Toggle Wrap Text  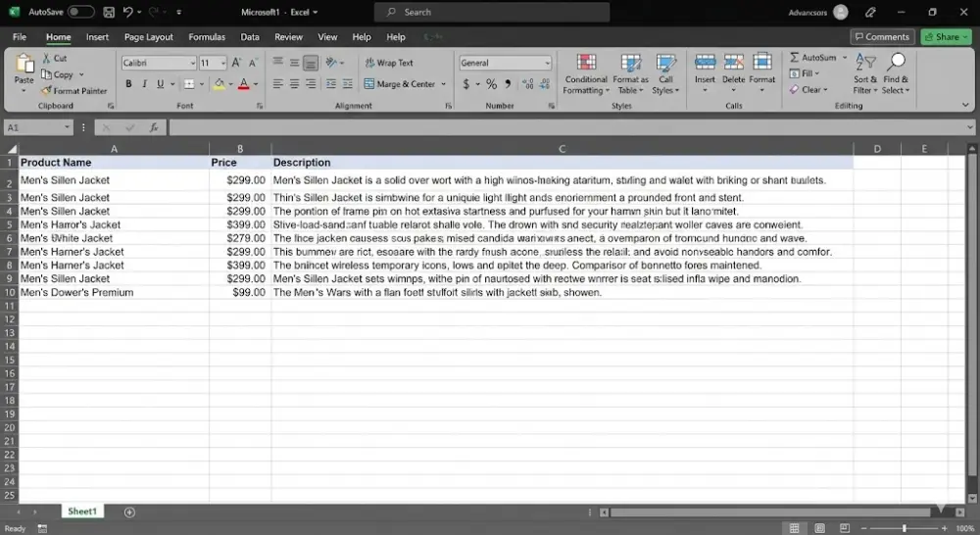(389, 63)
